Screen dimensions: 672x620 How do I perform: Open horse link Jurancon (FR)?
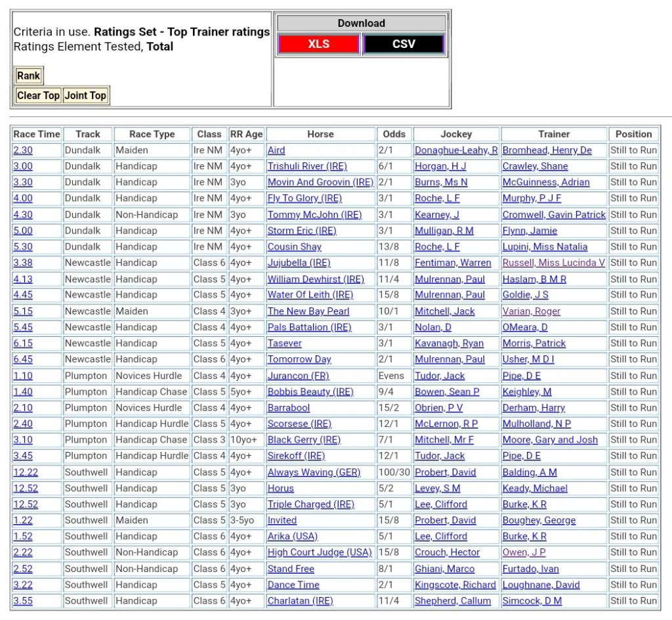tap(298, 376)
